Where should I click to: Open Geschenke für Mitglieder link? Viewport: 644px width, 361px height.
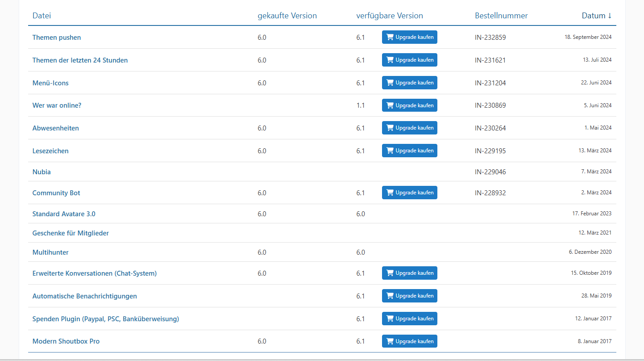tap(71, 233)
